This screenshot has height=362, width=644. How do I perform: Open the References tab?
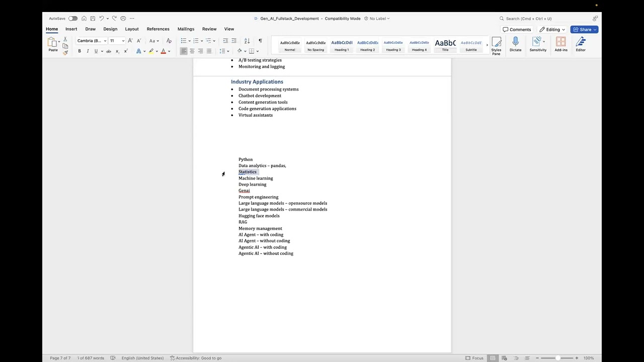pyautogui.click(x=158, y=29)
